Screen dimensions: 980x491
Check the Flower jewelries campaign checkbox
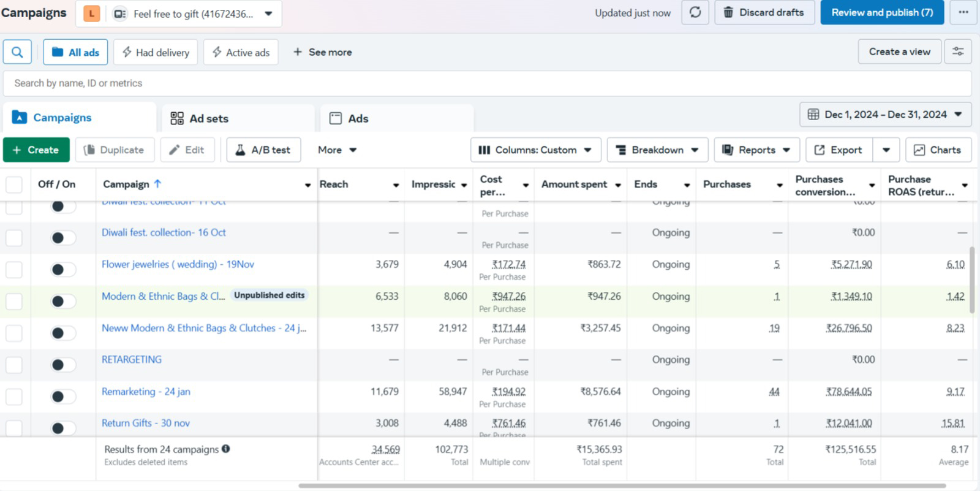(x=14, y=270)
